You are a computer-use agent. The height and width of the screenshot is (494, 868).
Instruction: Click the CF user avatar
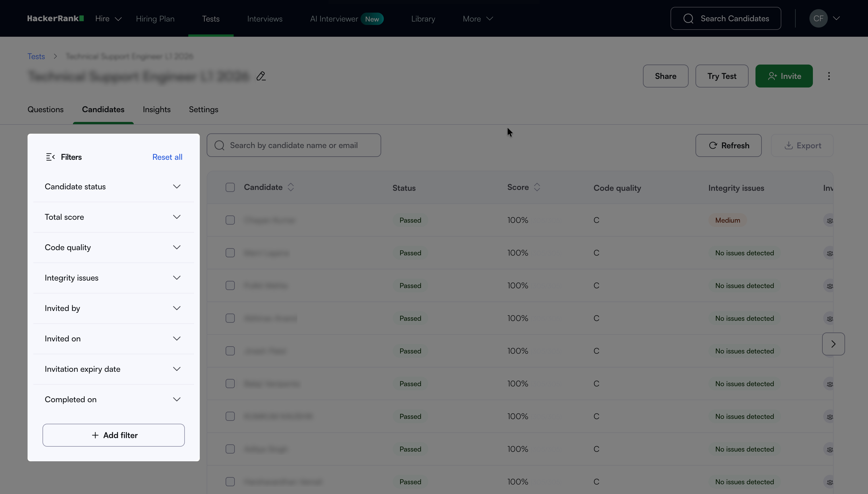click(x=818, y=18)
